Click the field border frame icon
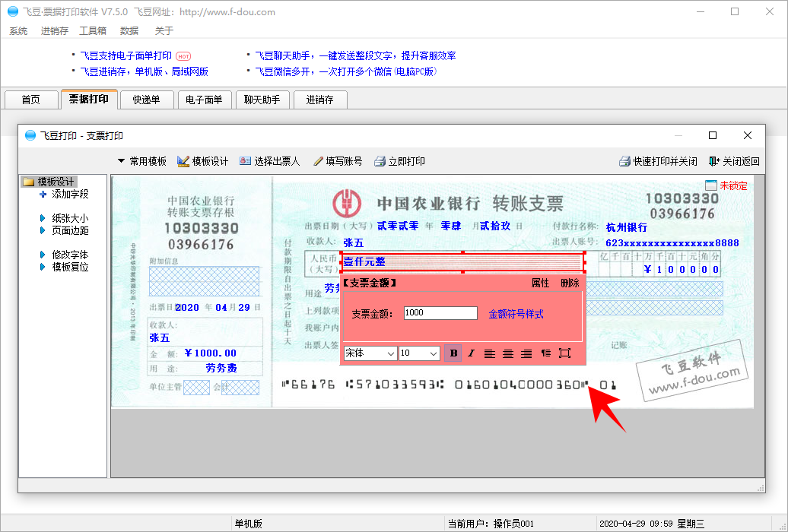 click(564, 353)
